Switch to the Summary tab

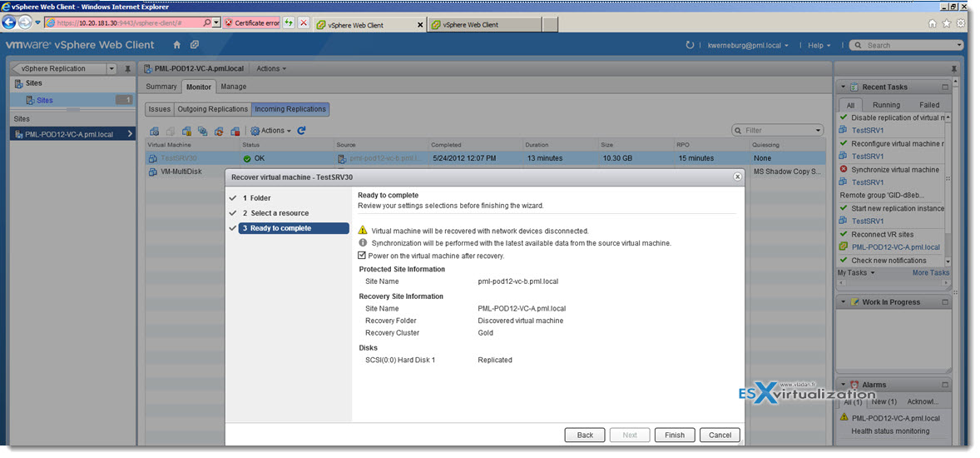click(x=161, y=87)
